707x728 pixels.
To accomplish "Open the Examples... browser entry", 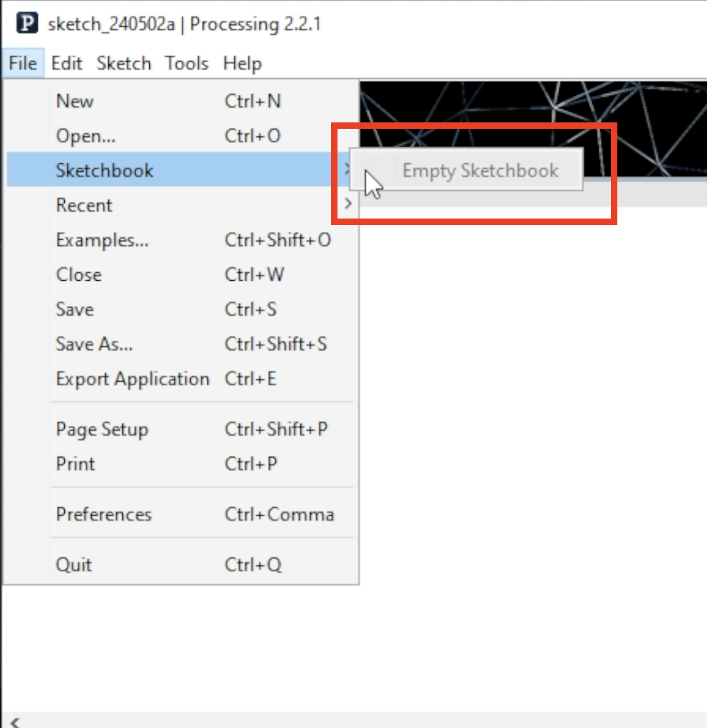I will (181, 240).
